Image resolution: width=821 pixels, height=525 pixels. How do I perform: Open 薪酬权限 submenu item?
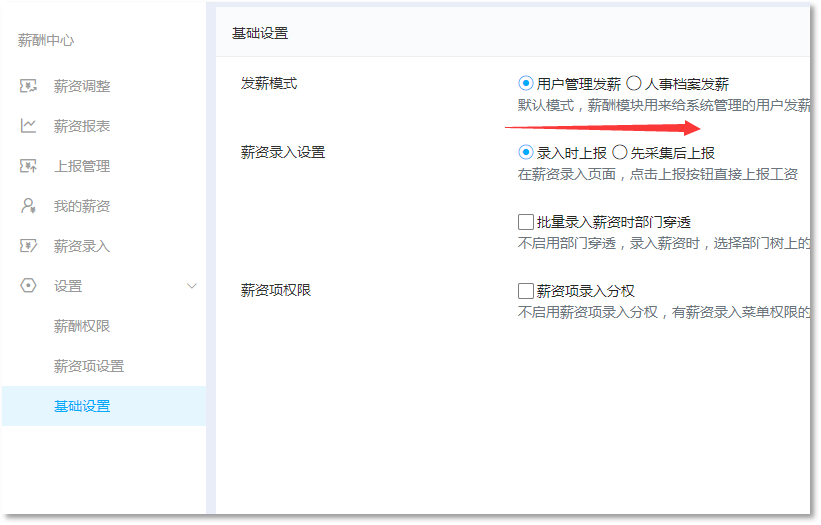point(82,326)
